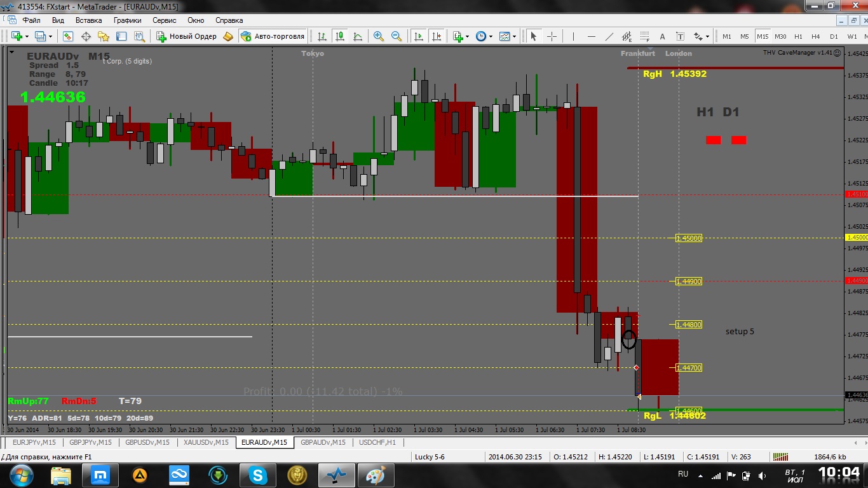Switch to the GBPUSDv,M15 chart tab
The width and height of the screenshot is (868, 488).
tap(147, 442)
